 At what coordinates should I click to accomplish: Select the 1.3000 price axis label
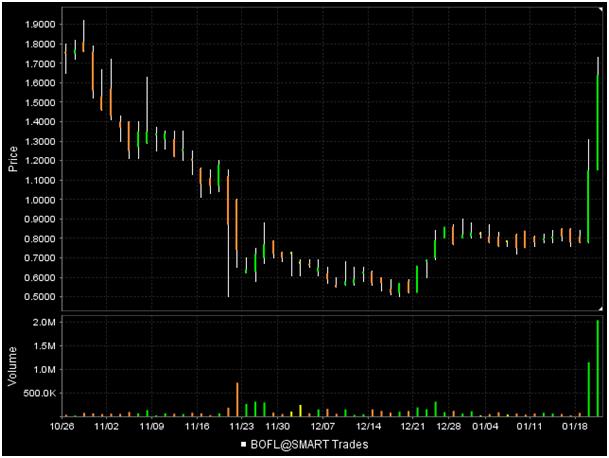coord(40,141)
